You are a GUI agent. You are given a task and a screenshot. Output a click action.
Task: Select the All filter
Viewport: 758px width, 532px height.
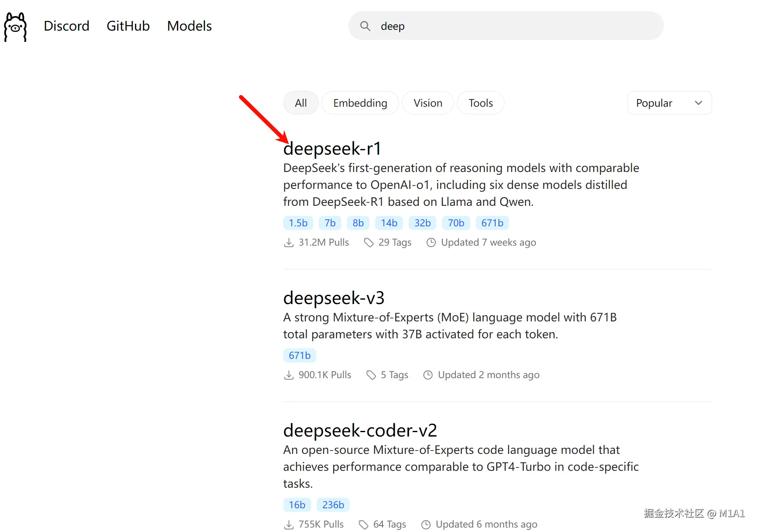[301, 103]
